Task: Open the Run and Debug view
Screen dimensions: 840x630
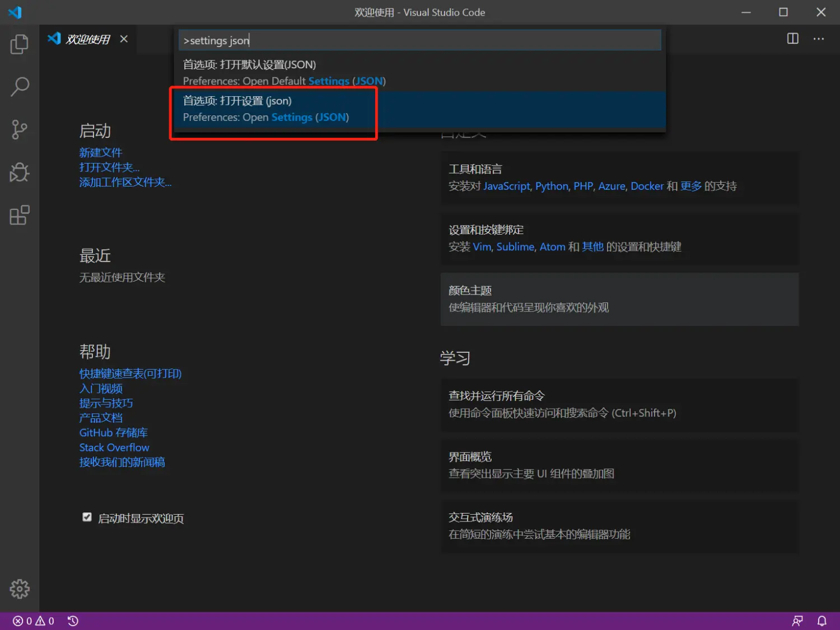Action: (x=20, y=172)
